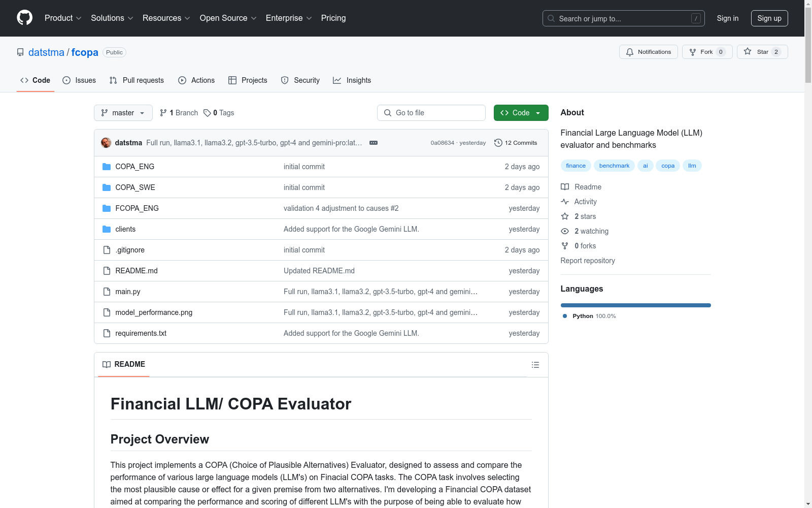Open the Pricing link
The image size is (812, 508).
[333, 18]
